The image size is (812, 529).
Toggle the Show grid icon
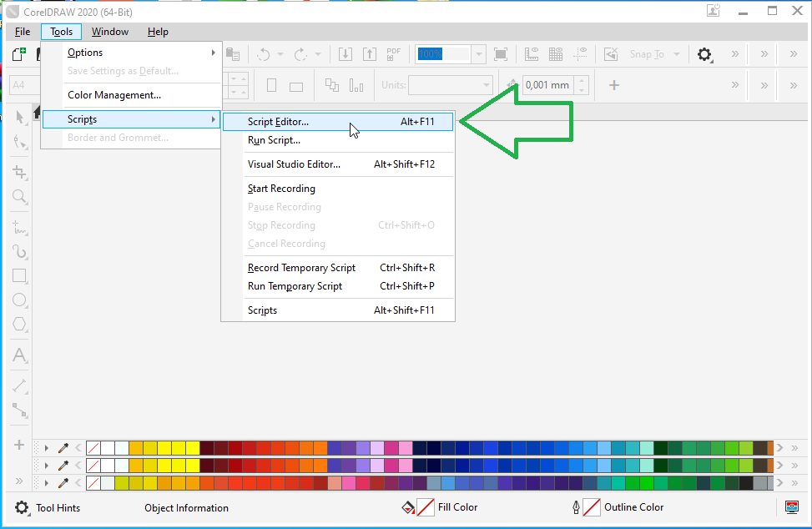tap(556, 54)
